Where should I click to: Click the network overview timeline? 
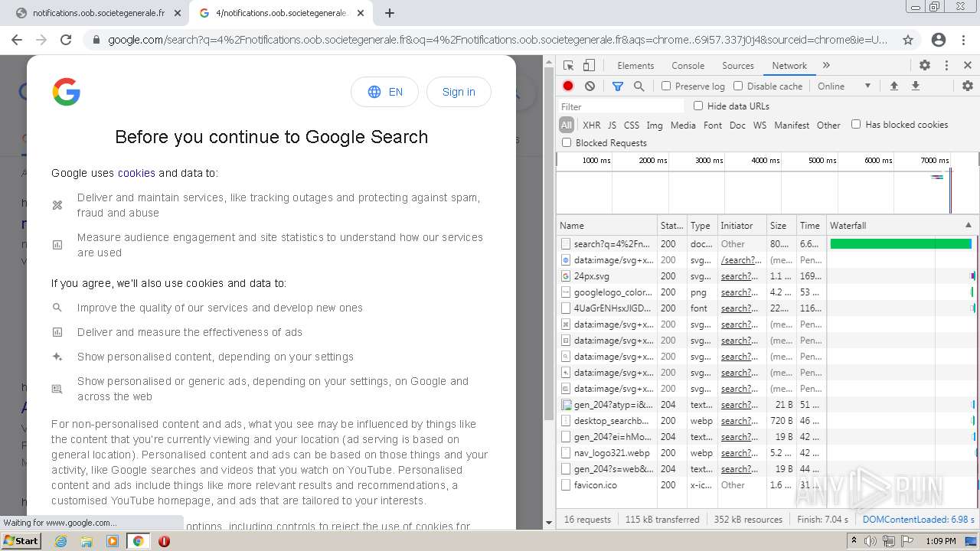(767, 184)
